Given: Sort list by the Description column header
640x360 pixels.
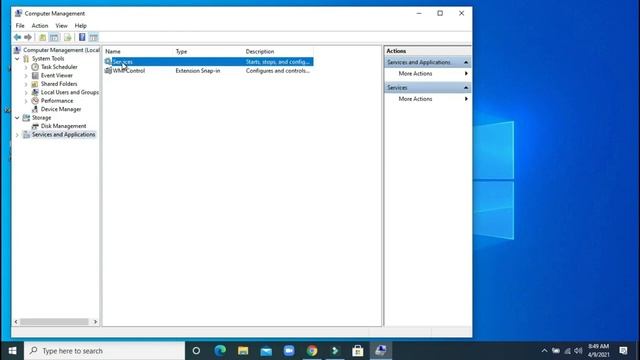Looking at the screenshot, I should (278, 51).
